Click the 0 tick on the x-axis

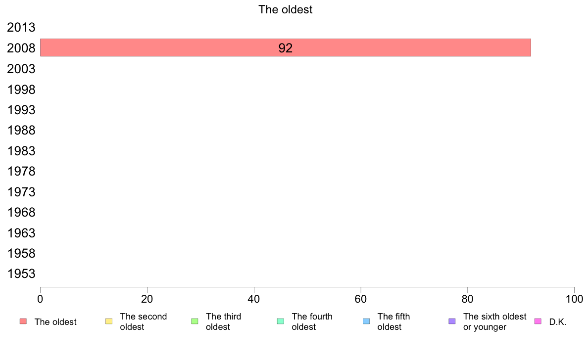pyautogui.click(x=40, y=299)
